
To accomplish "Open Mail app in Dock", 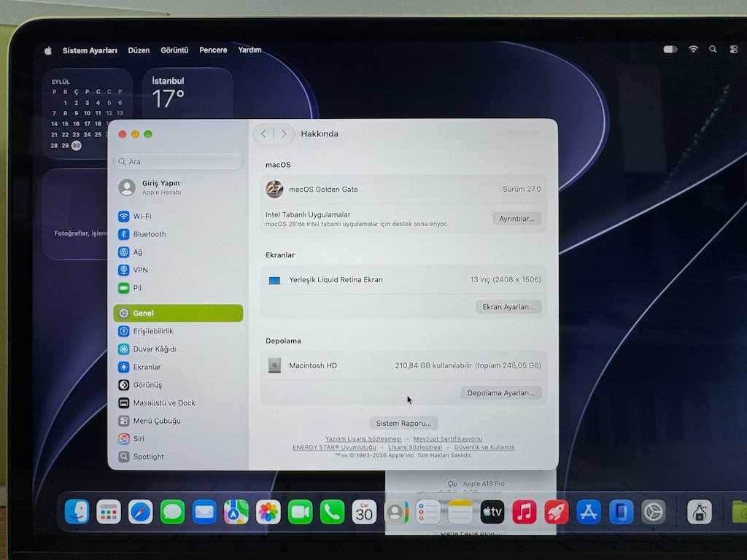I will coord(204,512).
